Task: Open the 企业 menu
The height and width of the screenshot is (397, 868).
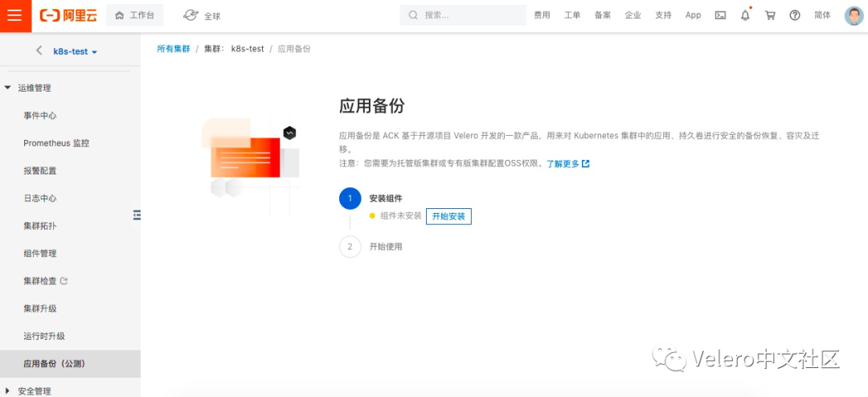Action: [x=633, y=15]
